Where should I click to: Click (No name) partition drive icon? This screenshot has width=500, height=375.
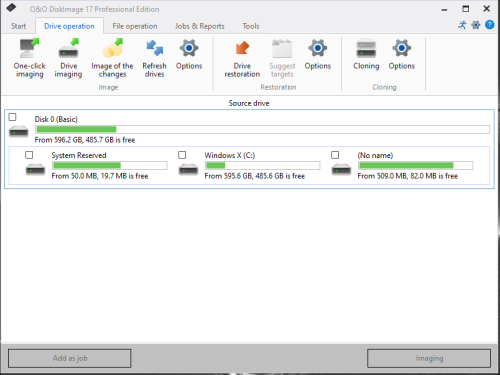tap(341, 169)
